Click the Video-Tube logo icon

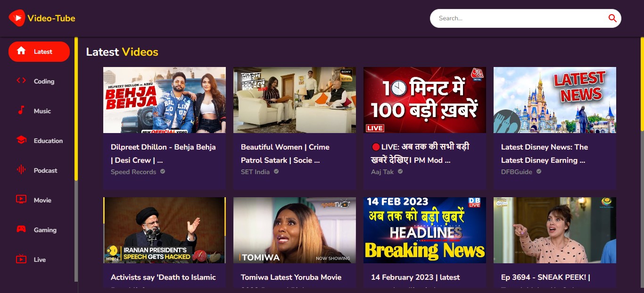tap(17, 18)
